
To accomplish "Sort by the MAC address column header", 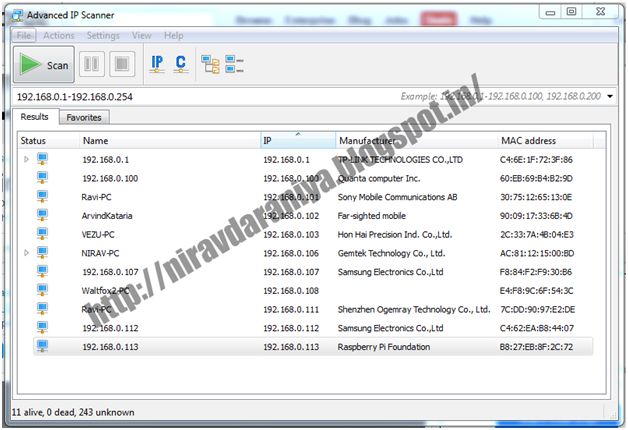I will (x=545, y=141).
